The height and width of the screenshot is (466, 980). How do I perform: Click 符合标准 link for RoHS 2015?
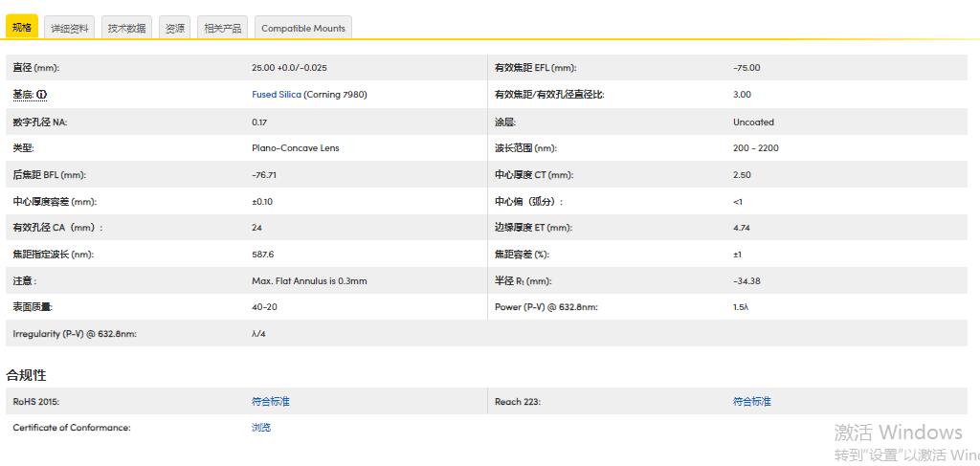coord(271,402)
